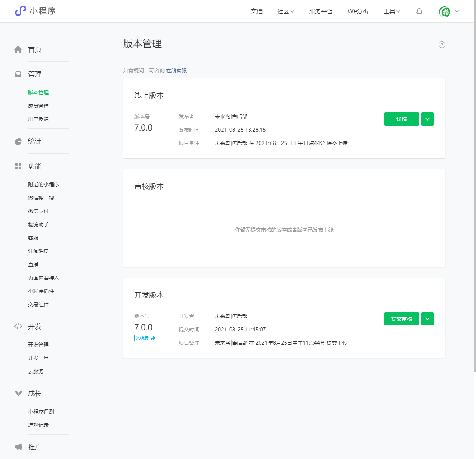Click the pie chart icon for 统计
476x459 pixels.
18,141
